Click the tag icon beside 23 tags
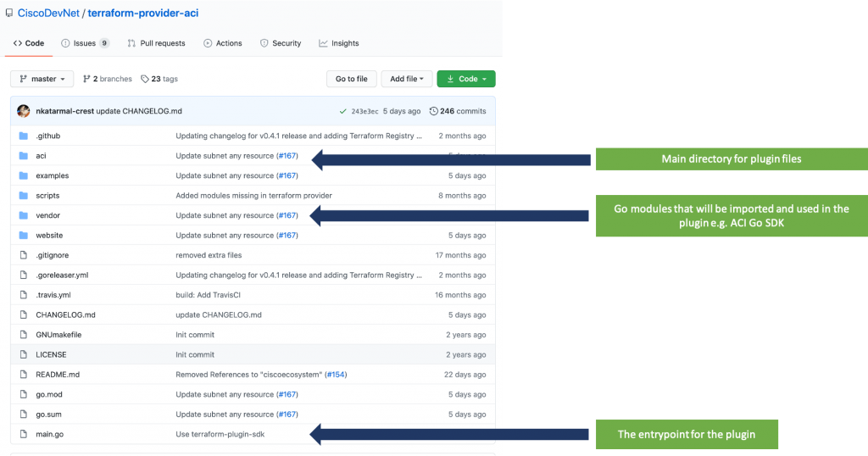 click(x=145, y=79)
